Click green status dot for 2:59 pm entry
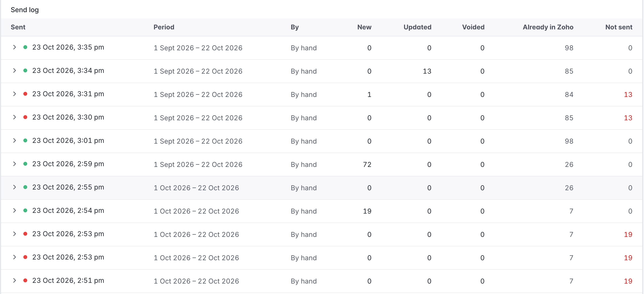Image resolution: width=644 pixels, height=294 pixels. click(25, 164)
